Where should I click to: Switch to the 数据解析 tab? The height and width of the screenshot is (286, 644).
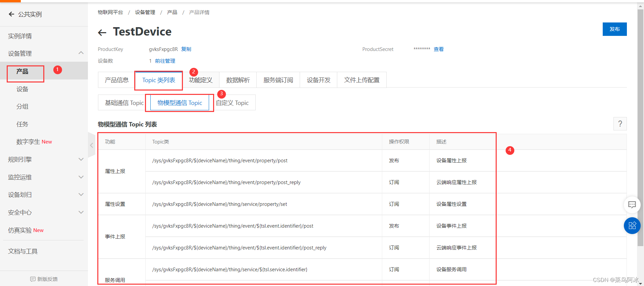(x=238, y=80)
